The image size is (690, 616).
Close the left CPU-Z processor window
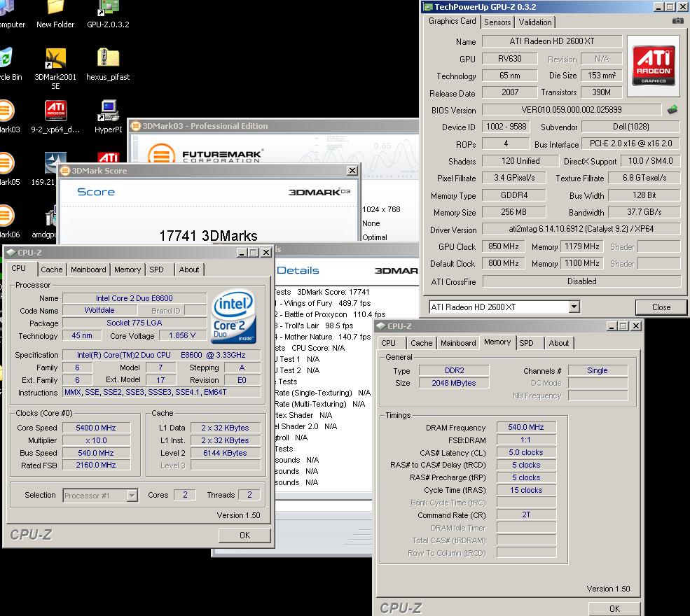pos(265,253)
